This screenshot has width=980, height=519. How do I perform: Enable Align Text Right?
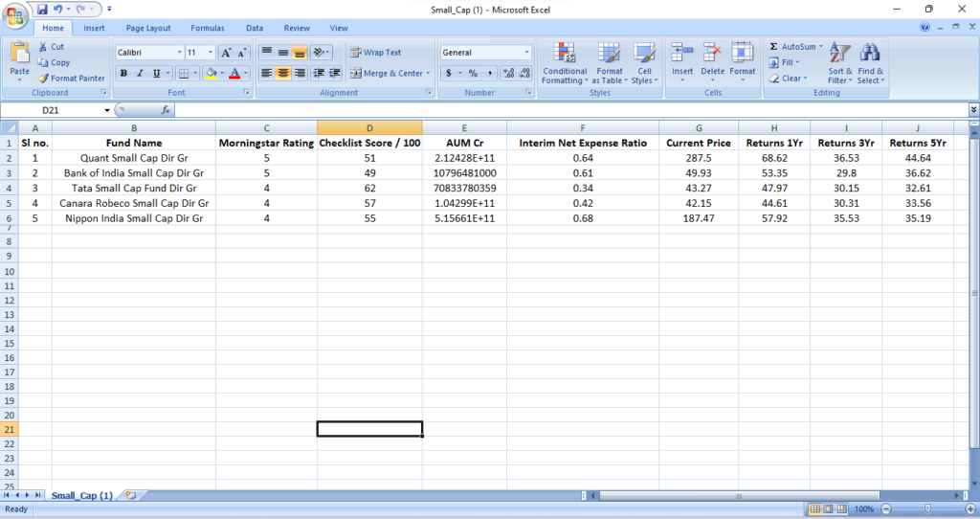(x=300, y=73)
